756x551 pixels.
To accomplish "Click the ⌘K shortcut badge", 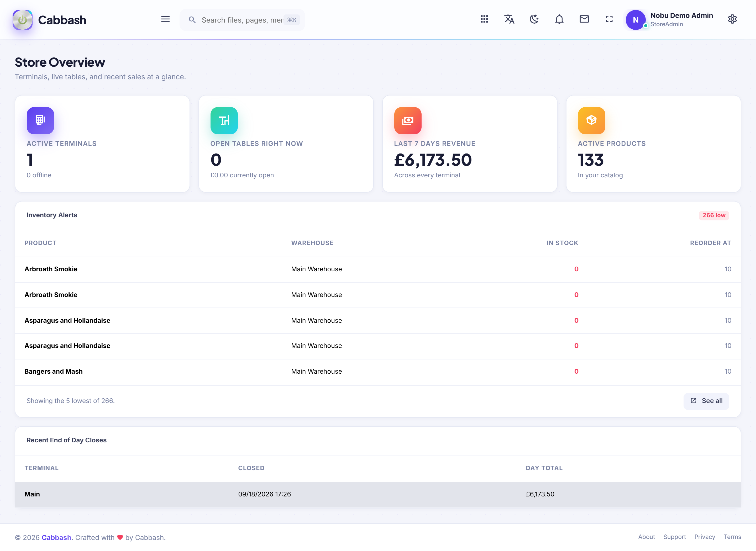I will pyautogui.click(x=292, y=20).
